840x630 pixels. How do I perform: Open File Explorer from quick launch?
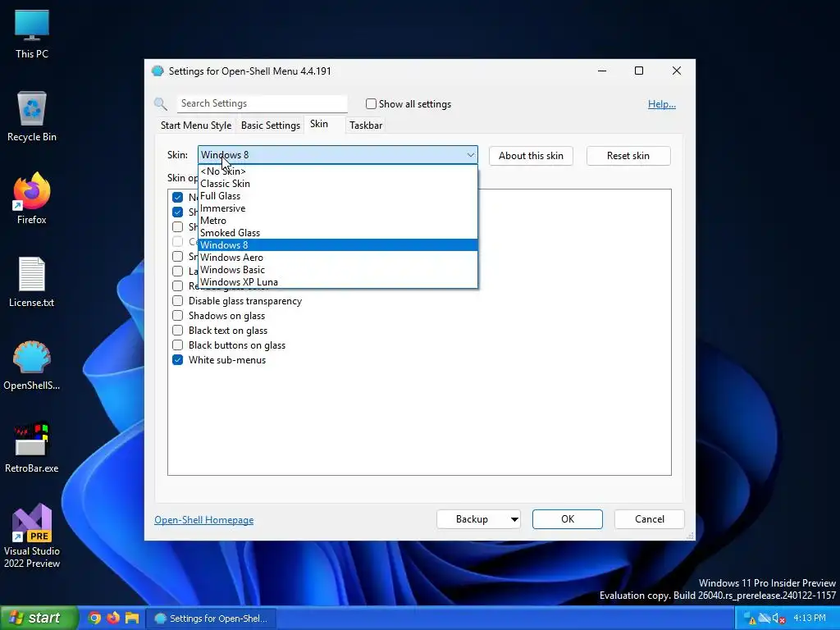click(132, 619)
